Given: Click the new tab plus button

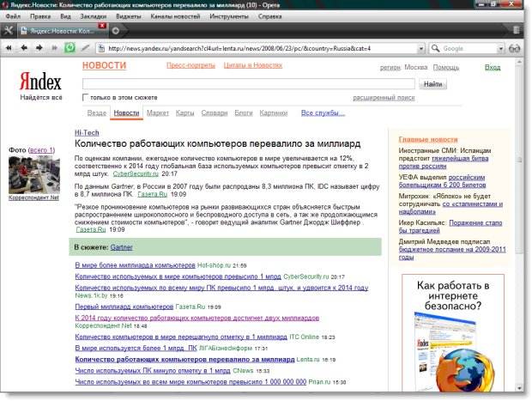Looking at the screenshot, I should point(116,31).
